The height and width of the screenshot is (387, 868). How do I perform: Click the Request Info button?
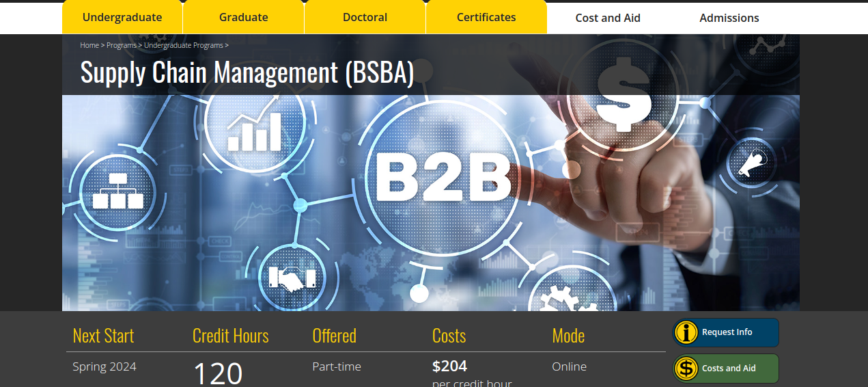pyautogui.click(x=726, y=332)
